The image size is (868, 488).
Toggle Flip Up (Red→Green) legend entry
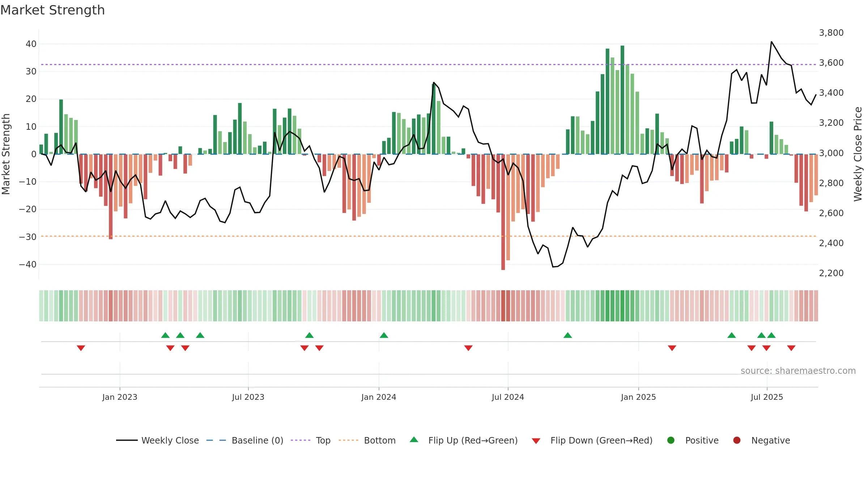pos(464,440)
